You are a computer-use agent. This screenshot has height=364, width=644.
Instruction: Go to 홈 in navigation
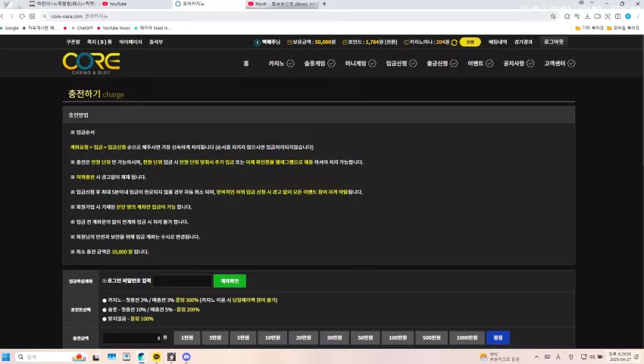(x=245, y=64)
